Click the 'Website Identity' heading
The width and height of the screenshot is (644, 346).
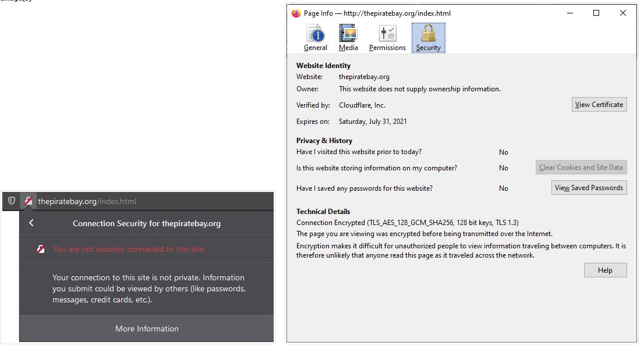point(323,66)
